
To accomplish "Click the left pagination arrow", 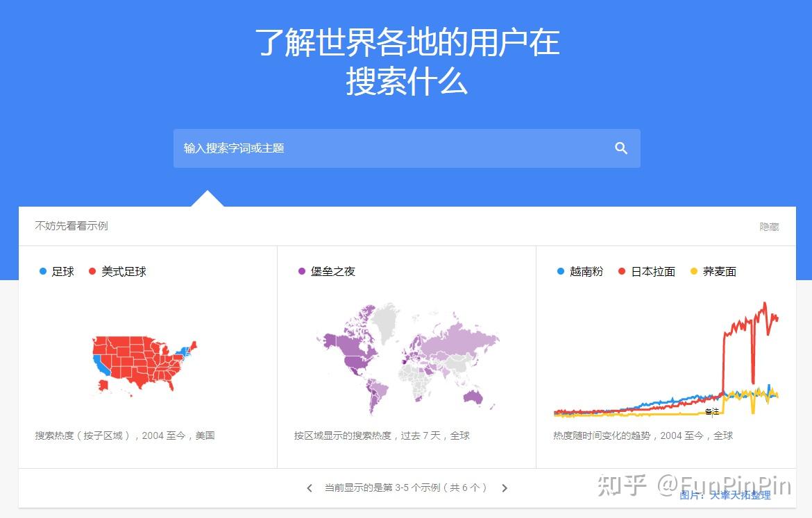I will 310,487.
